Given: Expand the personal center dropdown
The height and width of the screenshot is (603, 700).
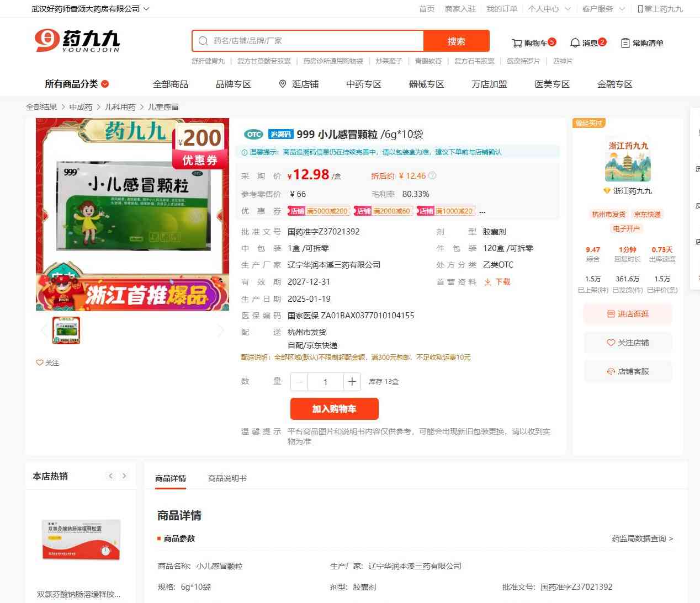Looking at the screenshot, I should (567, 9).
